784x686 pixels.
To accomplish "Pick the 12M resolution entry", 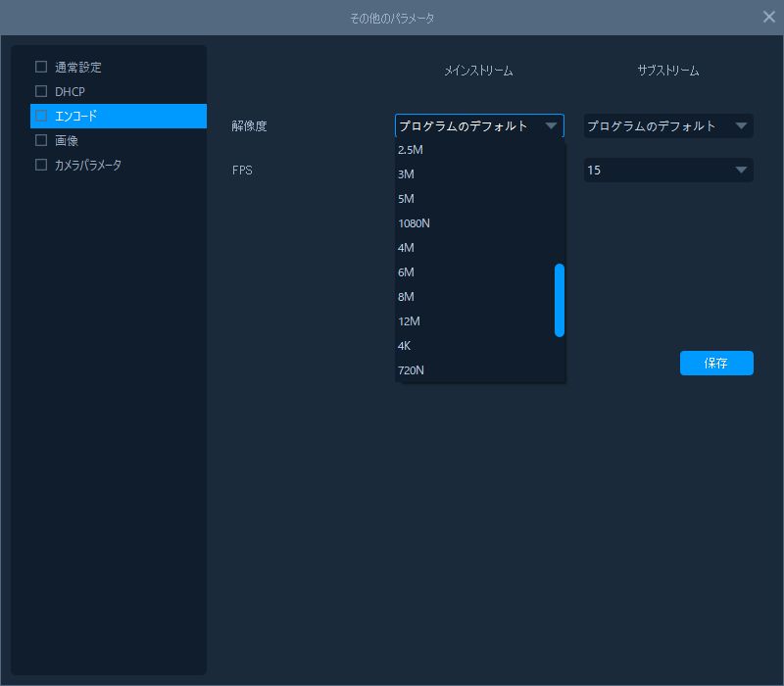I will click(x=410, y=321).
